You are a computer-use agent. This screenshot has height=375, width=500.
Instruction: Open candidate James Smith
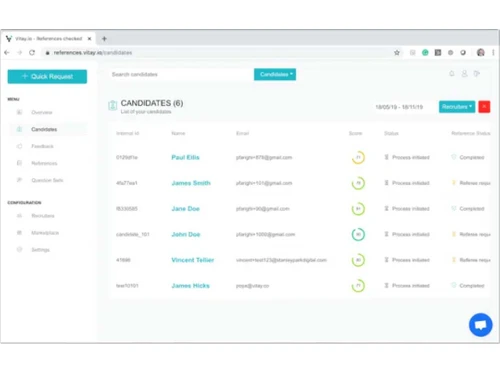(x=191, y=183)
